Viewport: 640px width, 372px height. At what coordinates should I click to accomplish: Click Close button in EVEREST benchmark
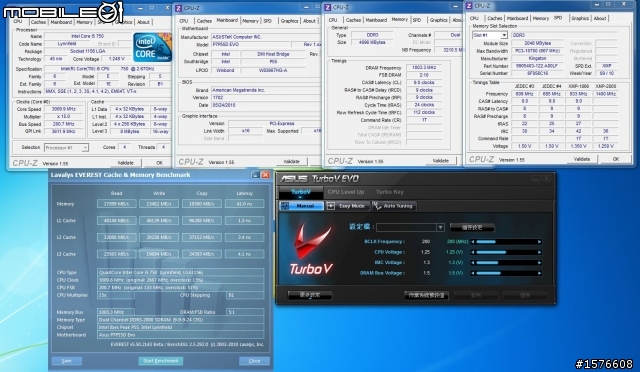pyautogui.click(x=254, y=361)
